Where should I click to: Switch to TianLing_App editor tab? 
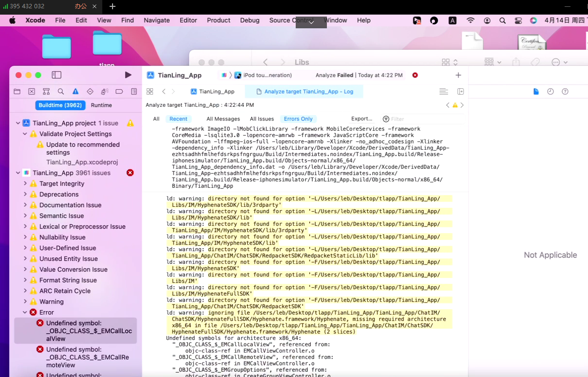pyautogui.click(x=212, y=92)
